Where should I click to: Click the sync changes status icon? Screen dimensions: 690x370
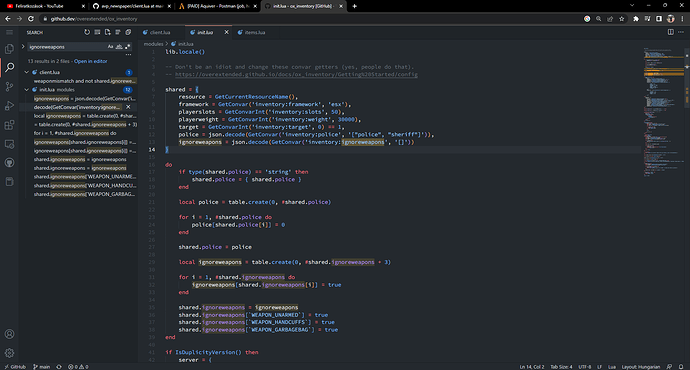click(x=59, y=366)
